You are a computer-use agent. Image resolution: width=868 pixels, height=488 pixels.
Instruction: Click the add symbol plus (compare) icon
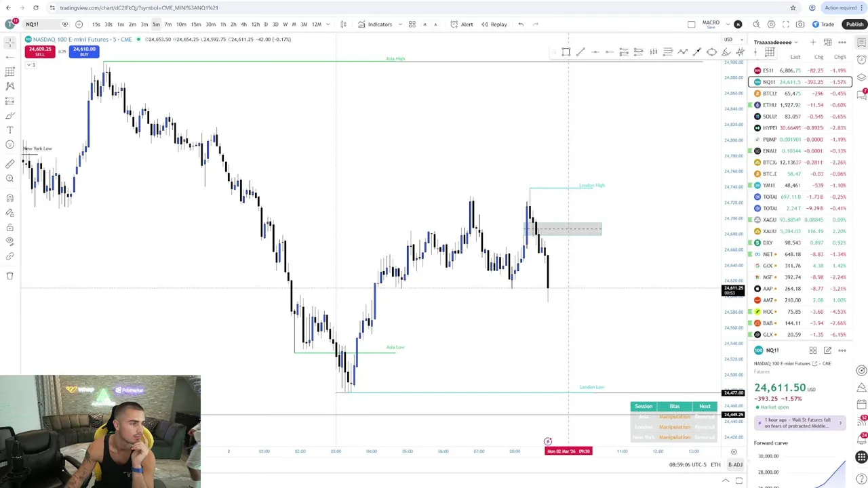point(79,24)
